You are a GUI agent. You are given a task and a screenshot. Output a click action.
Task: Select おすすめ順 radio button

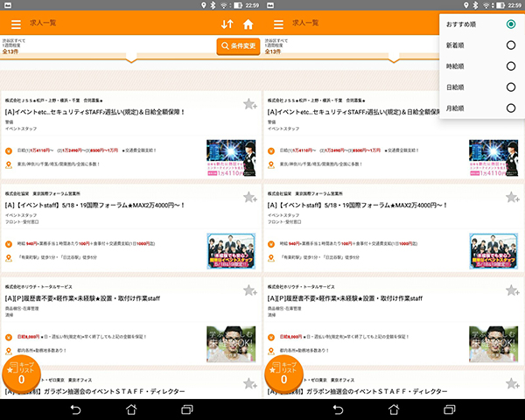pyautogui.click(x=511, y=24)
